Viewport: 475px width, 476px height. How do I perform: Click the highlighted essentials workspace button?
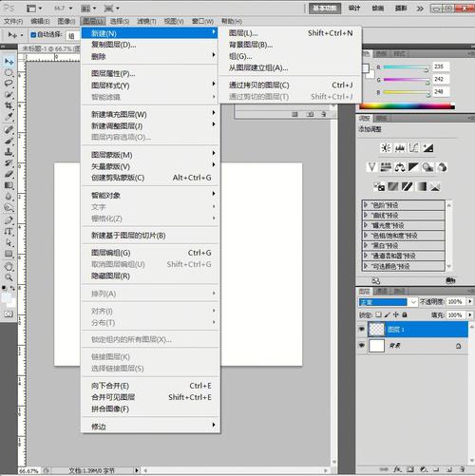click(325, 9)
